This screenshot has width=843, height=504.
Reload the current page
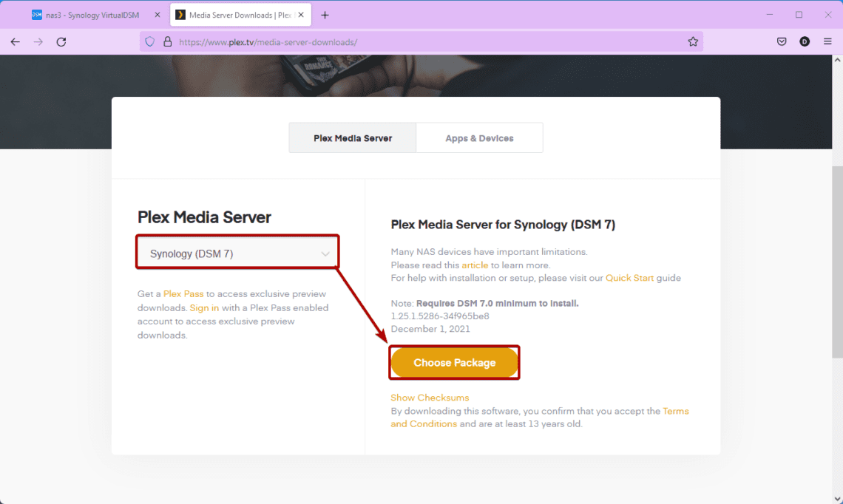pyautogui.click(x=61, y=42)
